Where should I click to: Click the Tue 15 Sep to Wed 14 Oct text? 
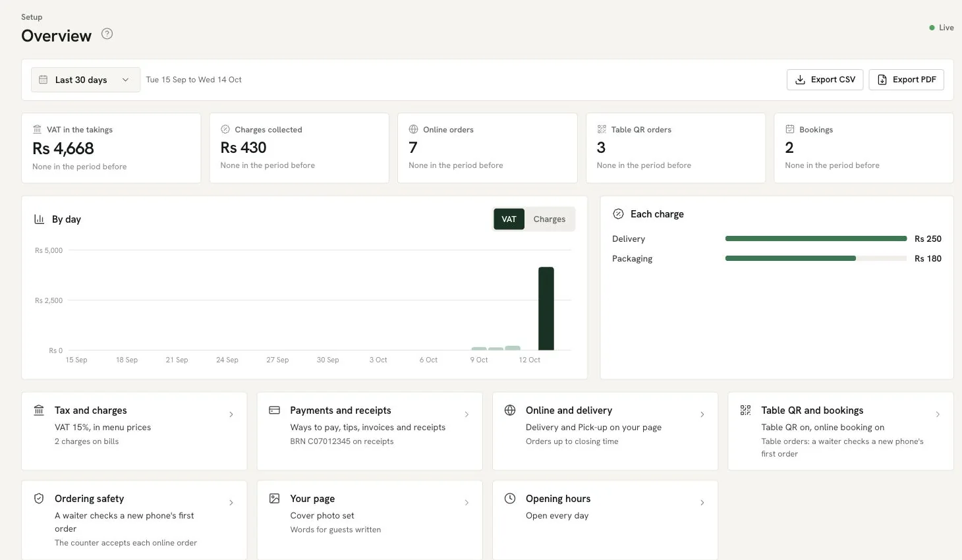click(x=194, y=80)
